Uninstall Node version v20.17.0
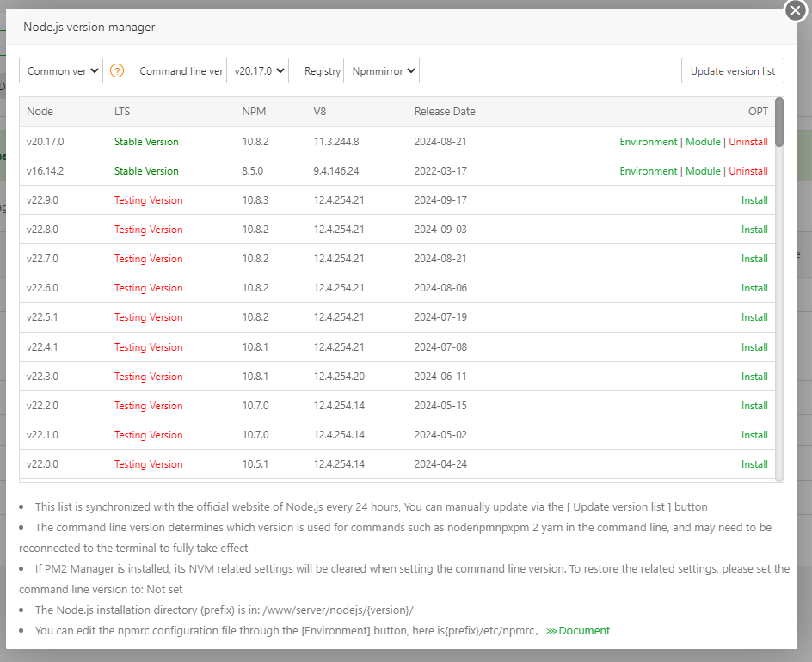Image resolution: width=812 pixels, height=662 pixels. [x=748, y=142]
